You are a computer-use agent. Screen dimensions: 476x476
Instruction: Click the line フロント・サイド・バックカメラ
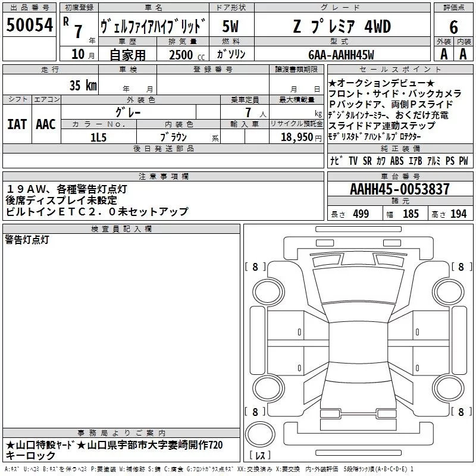pos(395,93)
